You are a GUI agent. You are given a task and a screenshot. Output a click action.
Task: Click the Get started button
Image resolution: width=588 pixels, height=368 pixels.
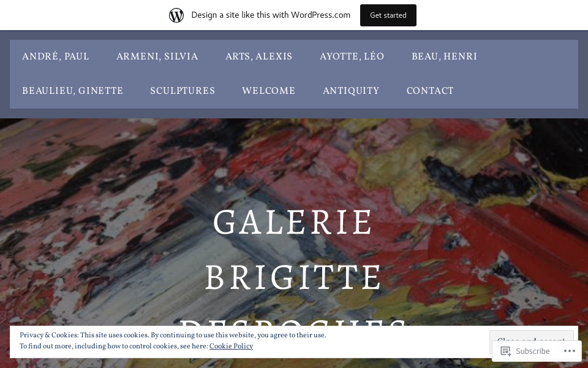click(x=388, y=15)
